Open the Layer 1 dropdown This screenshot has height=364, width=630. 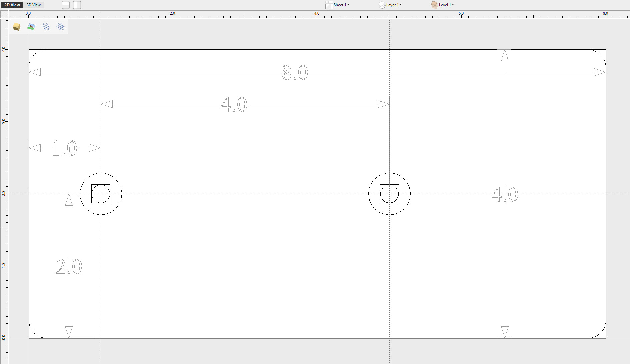pos(394,5)
